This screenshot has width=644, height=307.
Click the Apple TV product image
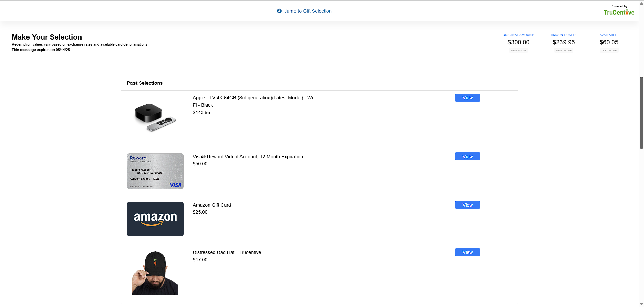(155, 118)
